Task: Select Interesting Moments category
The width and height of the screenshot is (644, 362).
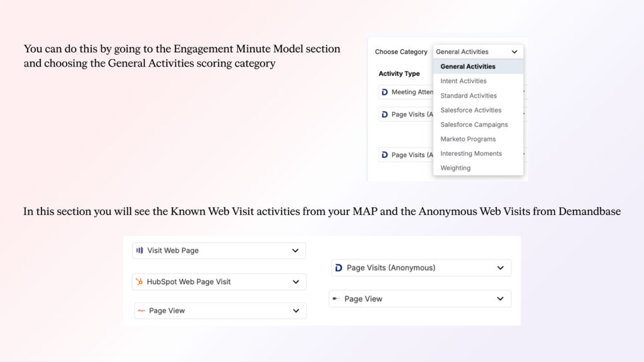Action: click(471, 153)
